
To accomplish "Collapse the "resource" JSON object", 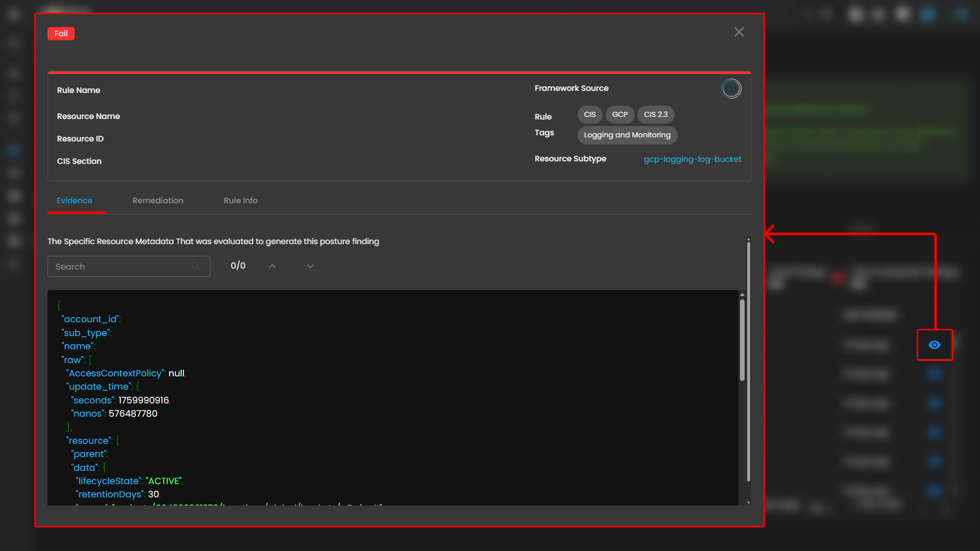I will 117,440.
